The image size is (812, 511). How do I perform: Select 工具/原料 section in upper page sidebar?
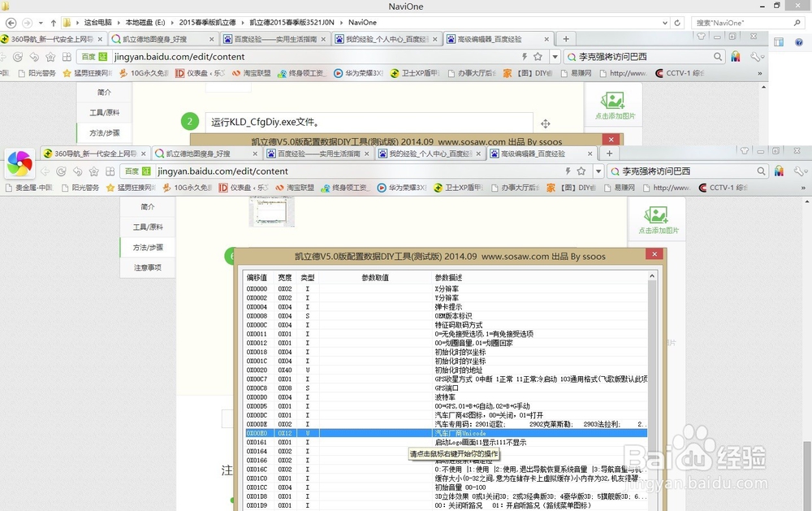click(104, 112)
